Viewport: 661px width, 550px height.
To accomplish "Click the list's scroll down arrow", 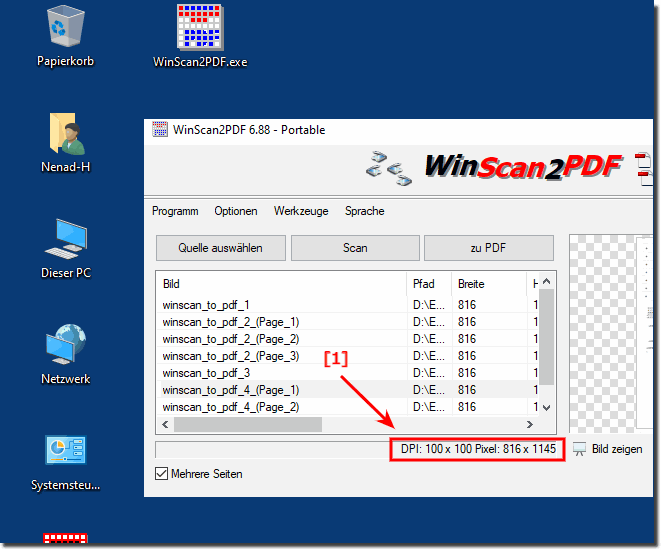I will [x=547, y=408].
